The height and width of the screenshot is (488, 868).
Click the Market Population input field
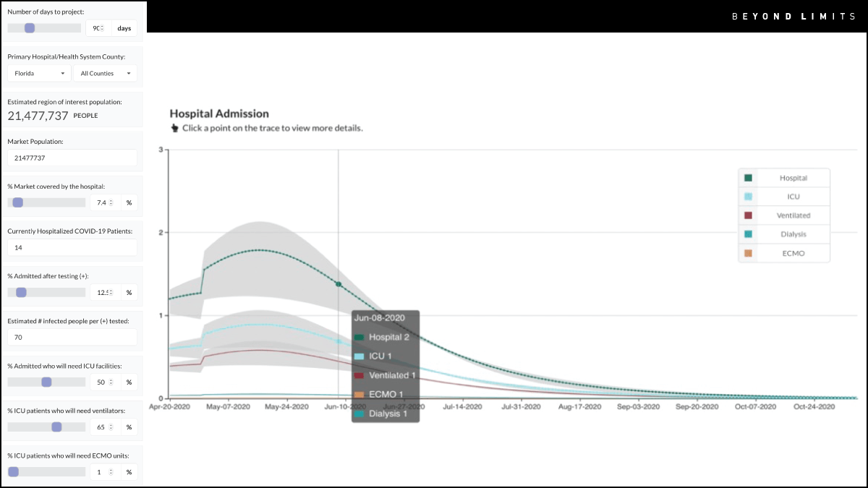(72, 158)
